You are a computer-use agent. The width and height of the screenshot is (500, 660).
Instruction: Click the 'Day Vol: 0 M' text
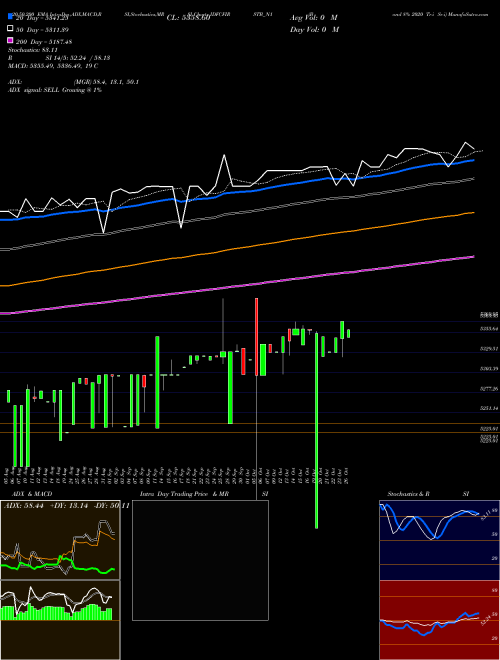(314, 29)
